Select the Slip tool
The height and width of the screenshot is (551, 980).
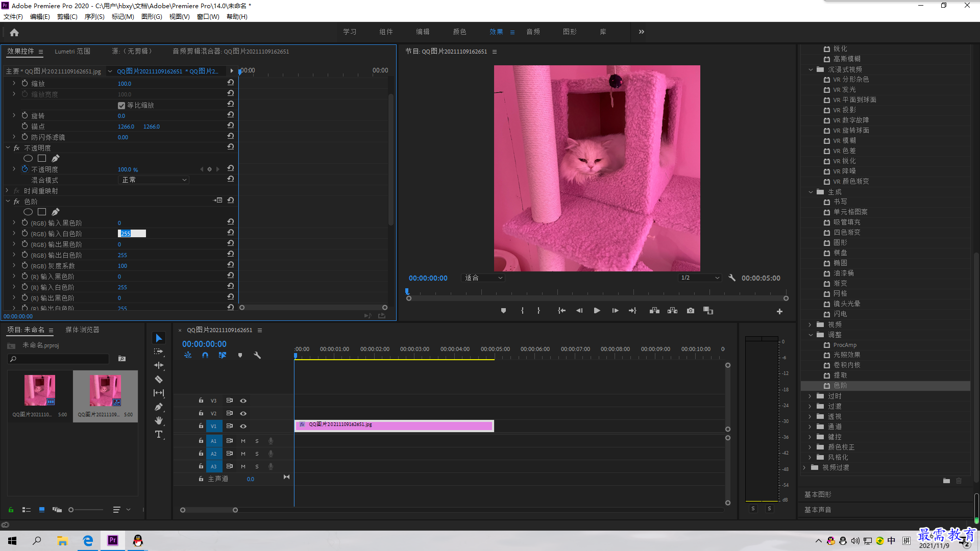pos(159,393)
